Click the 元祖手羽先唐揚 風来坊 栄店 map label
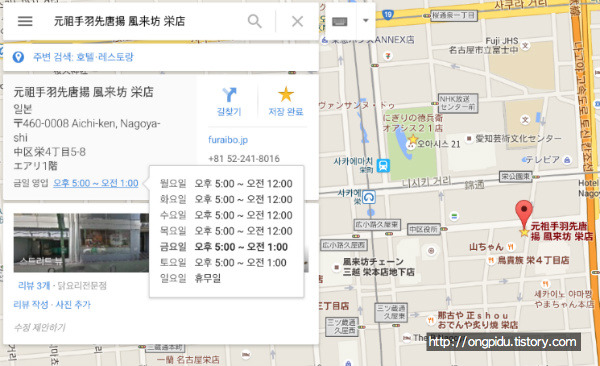 pyautogui.click(x=562, y=231)
